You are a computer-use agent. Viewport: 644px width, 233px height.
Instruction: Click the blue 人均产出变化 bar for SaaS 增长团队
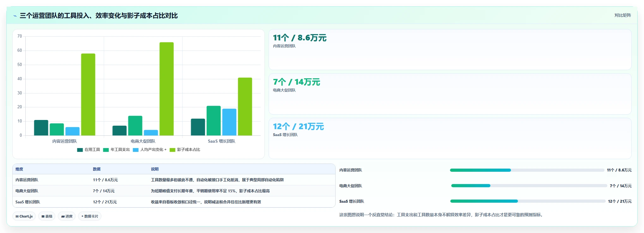click(x=229, y=122)
